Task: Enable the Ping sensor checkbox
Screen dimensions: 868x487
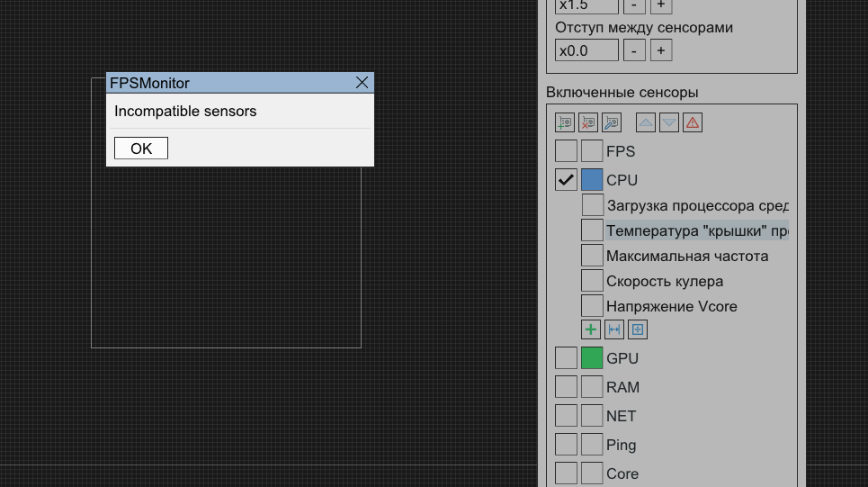Action: click(566, 445)
